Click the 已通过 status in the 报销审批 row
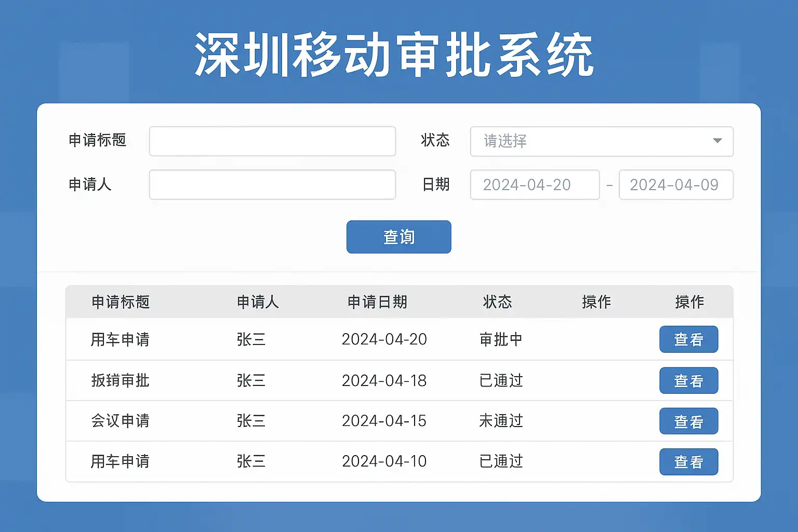Screen dimensions: 798x532 [x=501, y=380]
